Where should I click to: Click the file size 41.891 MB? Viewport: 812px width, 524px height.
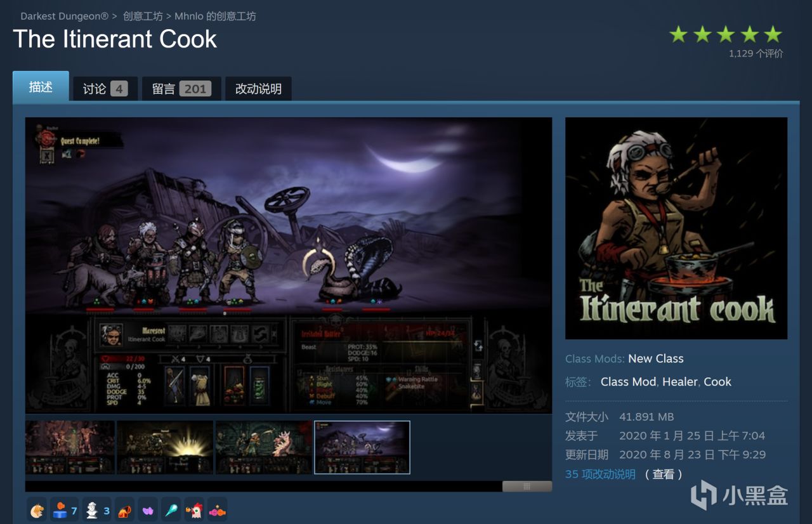coord(646,417)
